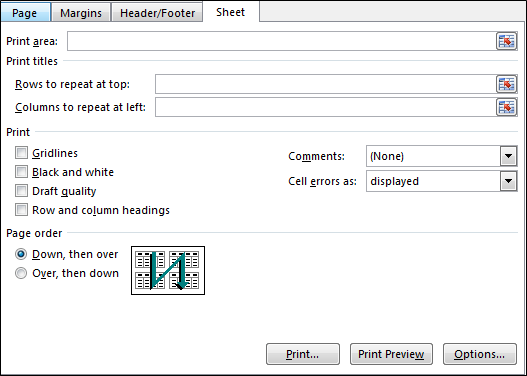
Task: Tick the Black and white checkbox
Action: pos(21,172)
